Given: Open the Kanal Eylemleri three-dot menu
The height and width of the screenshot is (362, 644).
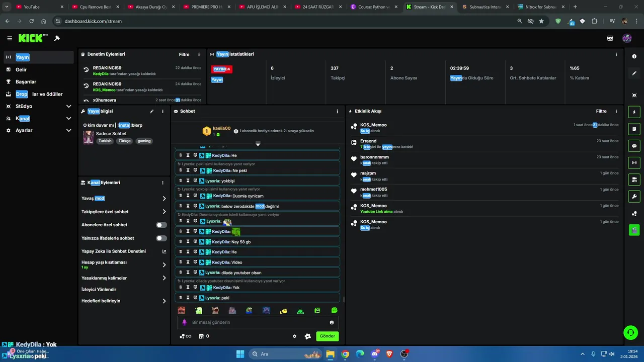Looking at the screenshot, I should coord(163,183).
